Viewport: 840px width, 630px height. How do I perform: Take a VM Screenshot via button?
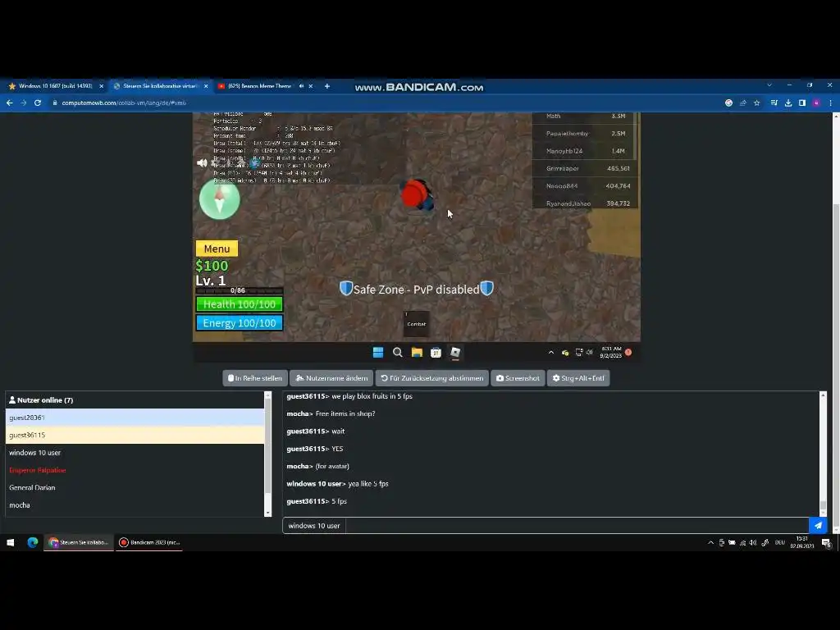[518, 377]
